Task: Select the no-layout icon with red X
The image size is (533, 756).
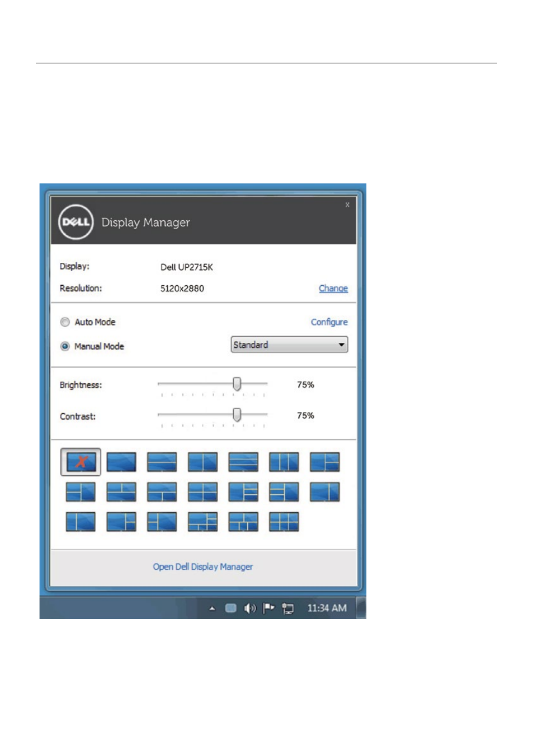Action: 81,462
